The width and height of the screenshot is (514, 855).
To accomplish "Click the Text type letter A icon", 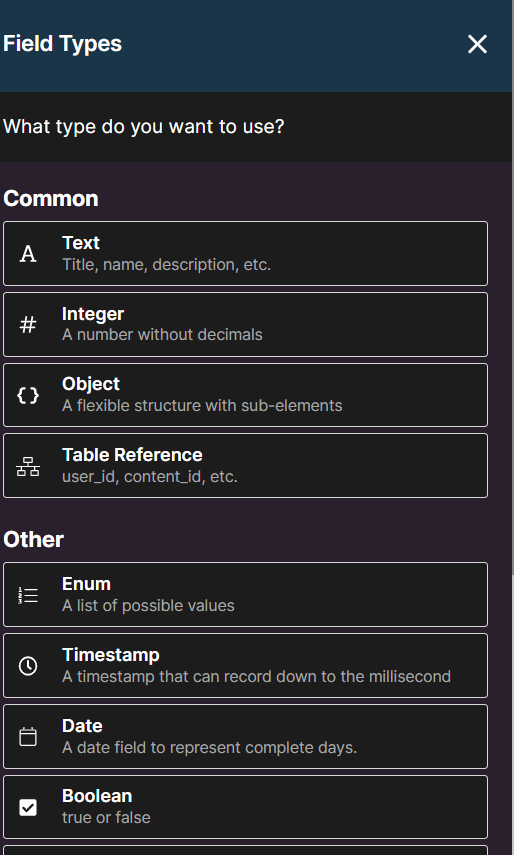I will tap(28, 254).
